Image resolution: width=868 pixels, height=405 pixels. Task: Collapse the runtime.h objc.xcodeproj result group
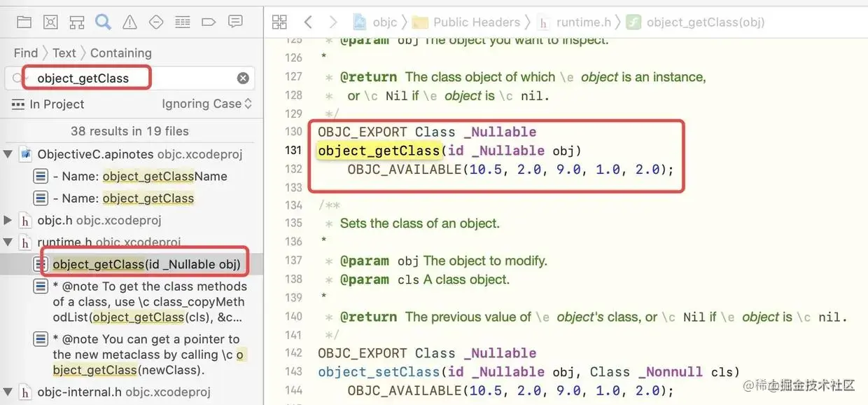pos(9,242)
